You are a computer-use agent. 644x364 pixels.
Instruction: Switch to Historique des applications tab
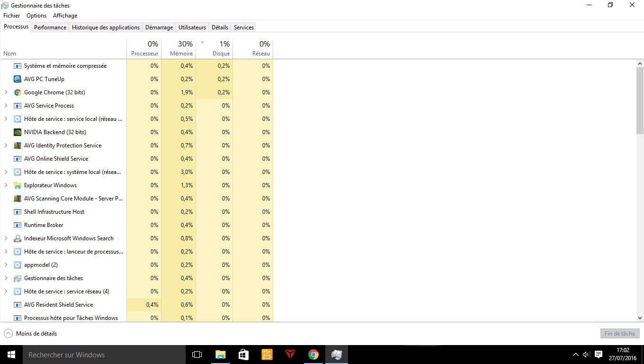(106, 27)
